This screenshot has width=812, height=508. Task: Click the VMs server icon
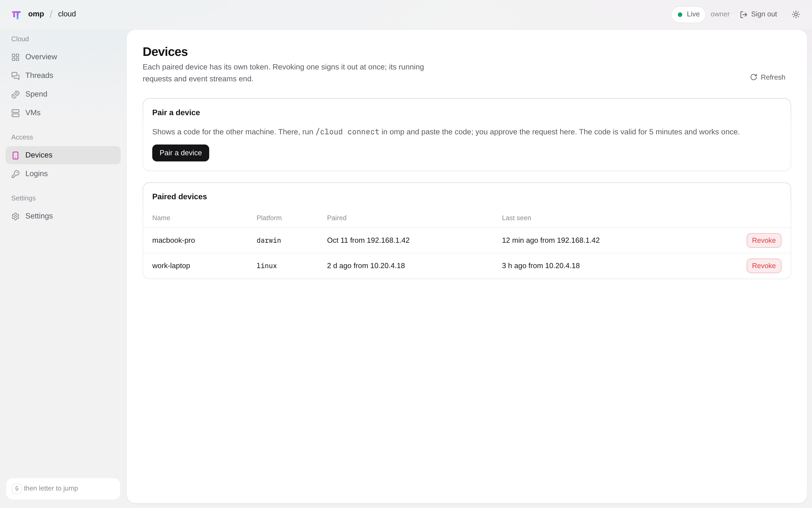coord(16,113)
